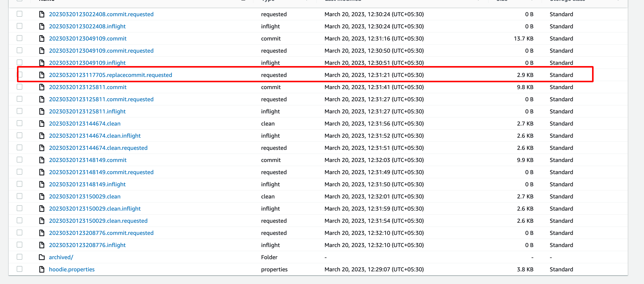
Task: Click file icon beside 20230320123049109.commit
Action: pyautogui.click(x=42, y=38)
